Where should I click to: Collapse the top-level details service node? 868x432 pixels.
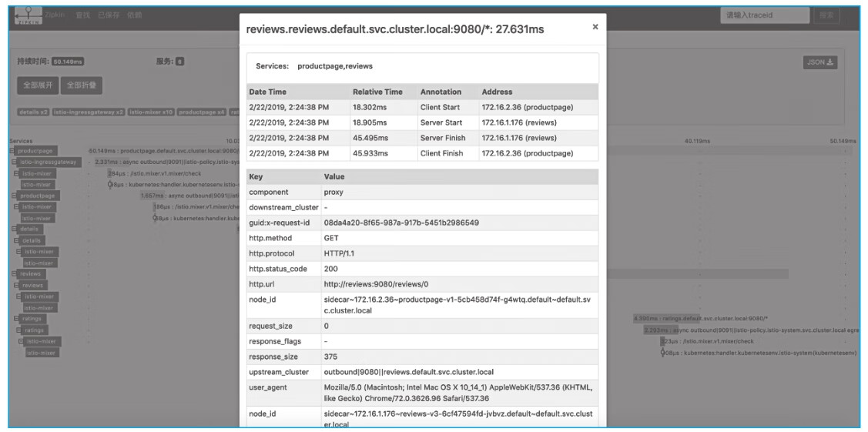pos(12,229)
